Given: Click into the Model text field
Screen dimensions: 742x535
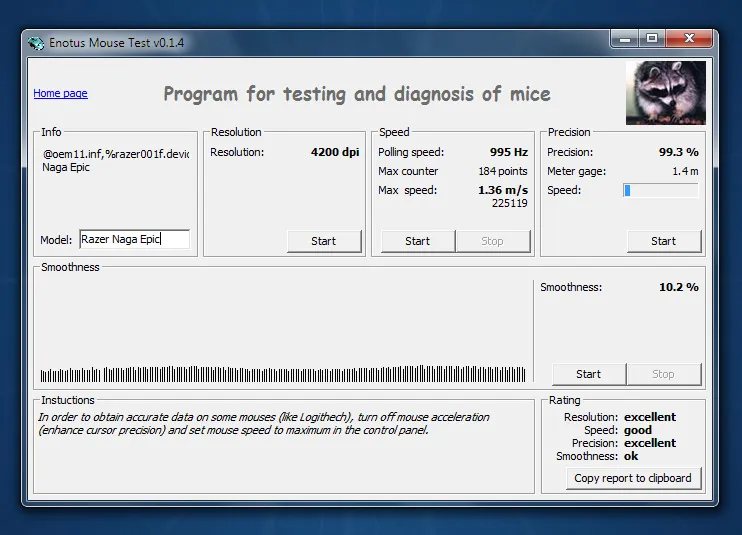Looking at the screenshot, I should point(134,240).
